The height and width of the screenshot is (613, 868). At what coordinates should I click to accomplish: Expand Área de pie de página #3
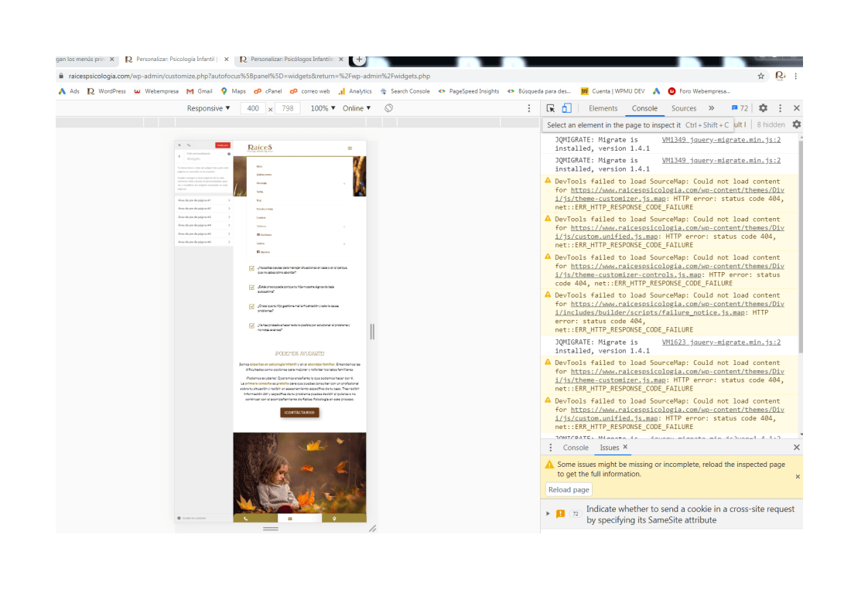point(203,217)
